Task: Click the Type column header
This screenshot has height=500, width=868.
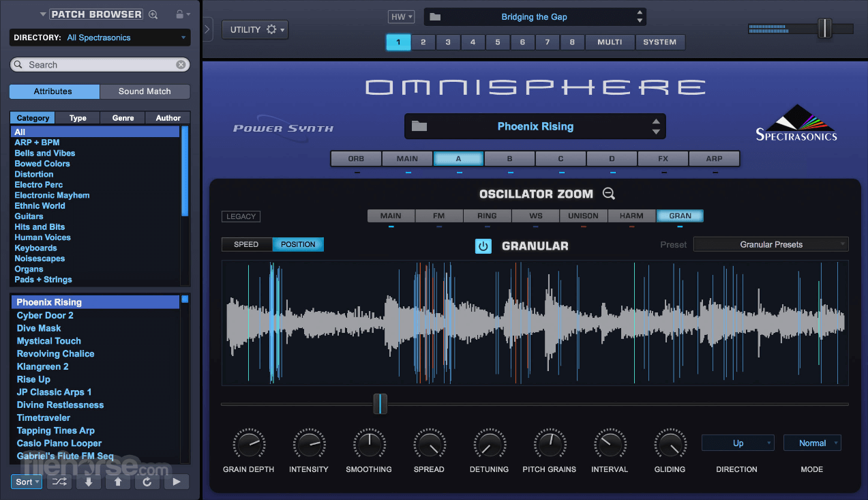Action: 78,118
